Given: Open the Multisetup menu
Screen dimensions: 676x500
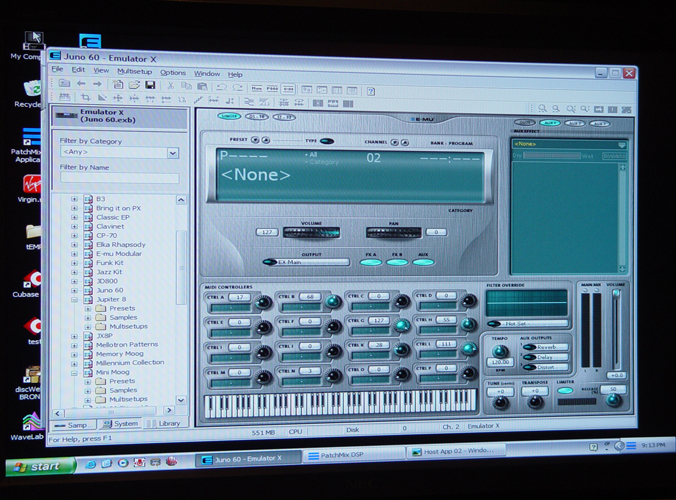Looking at the screenshot, I should pos(134,72).
